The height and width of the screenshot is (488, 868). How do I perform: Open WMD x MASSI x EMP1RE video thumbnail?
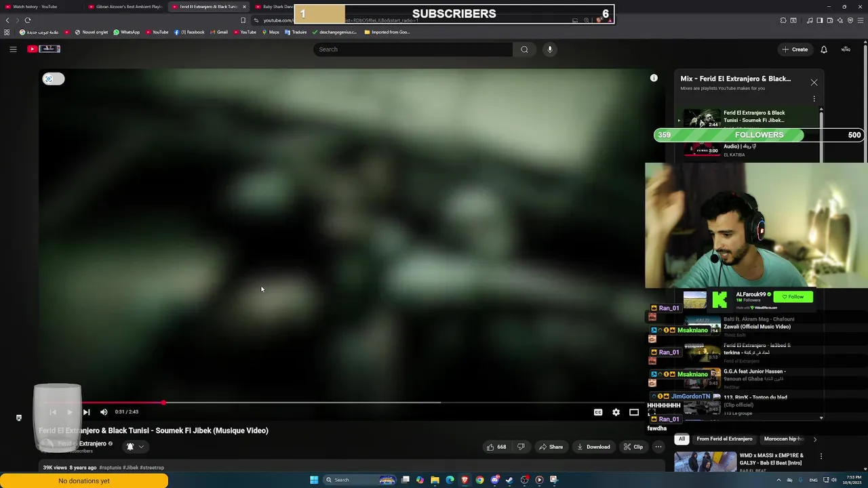pos(705,462)
